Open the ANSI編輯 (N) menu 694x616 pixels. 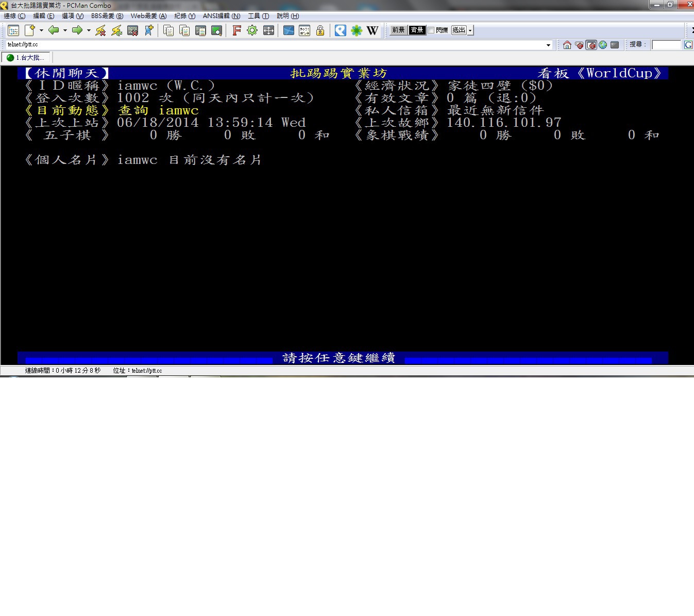(222, 16)
